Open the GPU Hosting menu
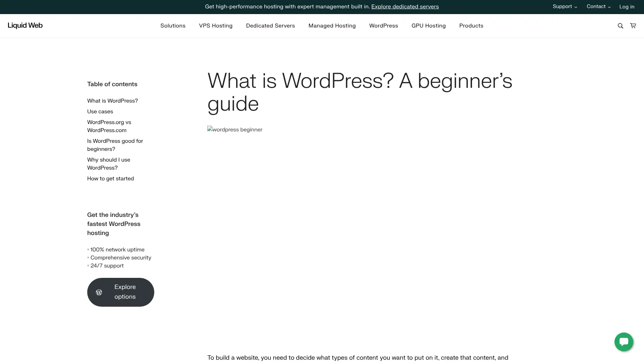Screen dimensions: 644x362 (428, 26)
